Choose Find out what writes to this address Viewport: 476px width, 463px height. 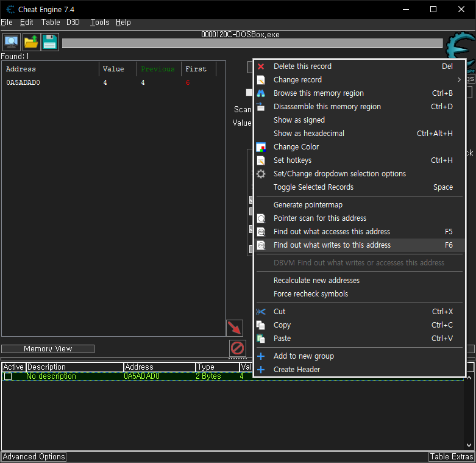(x=360, y=245)
